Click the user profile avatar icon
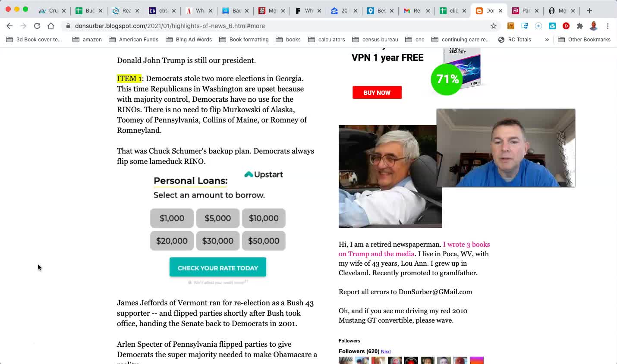Viewport: 617px width, 364px height. (x=594, y=26)
